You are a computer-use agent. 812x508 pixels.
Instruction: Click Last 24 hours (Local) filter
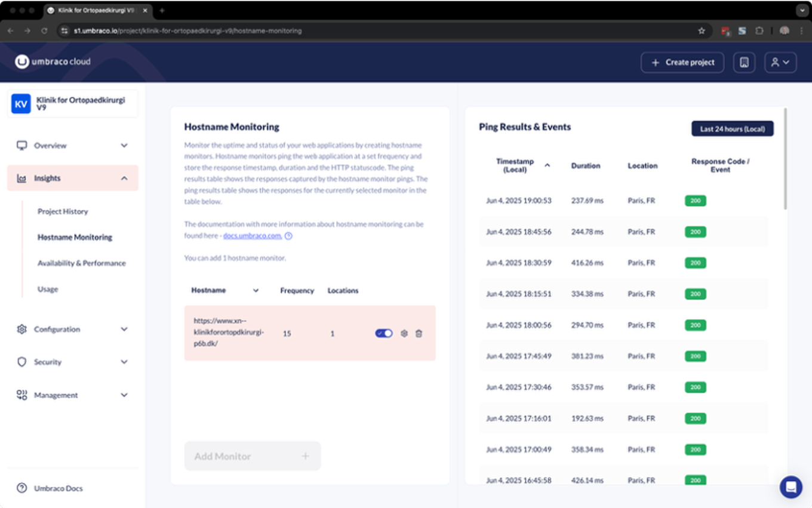[733, 128]
